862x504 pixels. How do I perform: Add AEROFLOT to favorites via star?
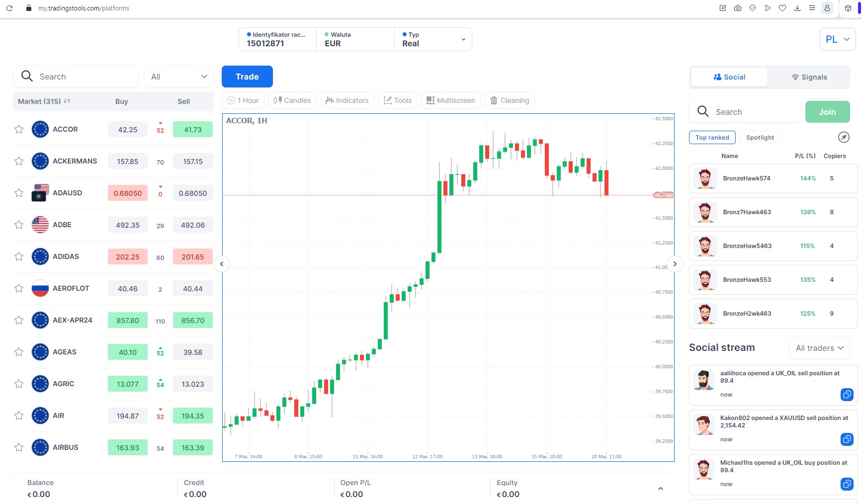pyautogui.click(x=19, y=288)
